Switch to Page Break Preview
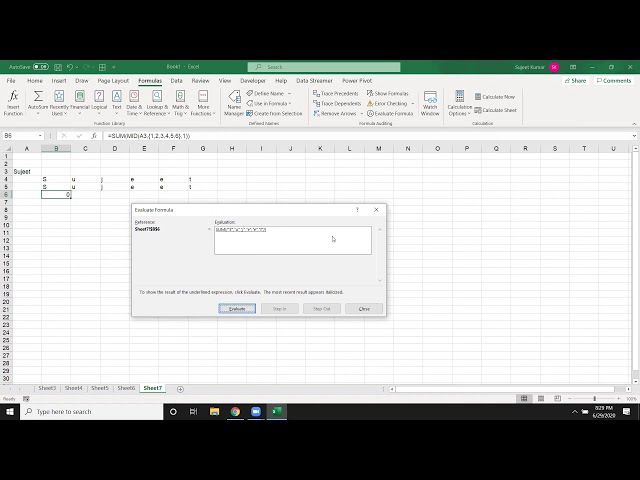 pyautogui.click(x=558, y=398)
